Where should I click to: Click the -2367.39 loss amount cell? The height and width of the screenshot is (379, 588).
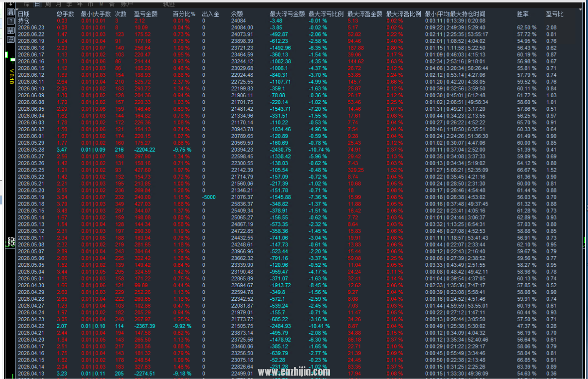point(145,326)
